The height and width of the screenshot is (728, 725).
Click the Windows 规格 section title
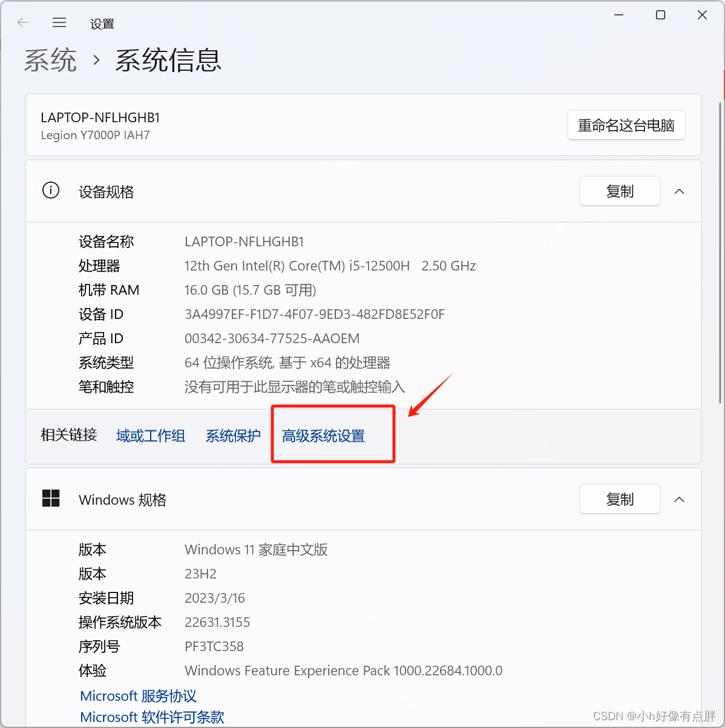123,500
